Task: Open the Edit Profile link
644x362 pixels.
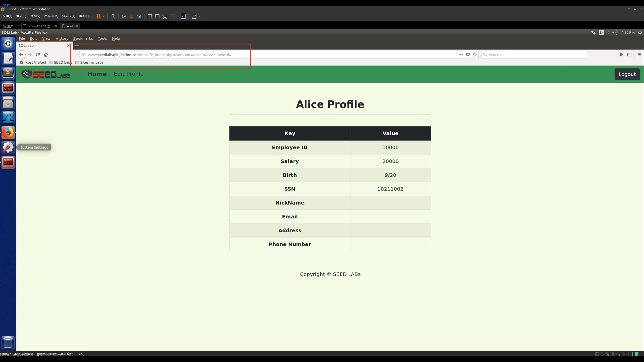Action: point(129,74)
